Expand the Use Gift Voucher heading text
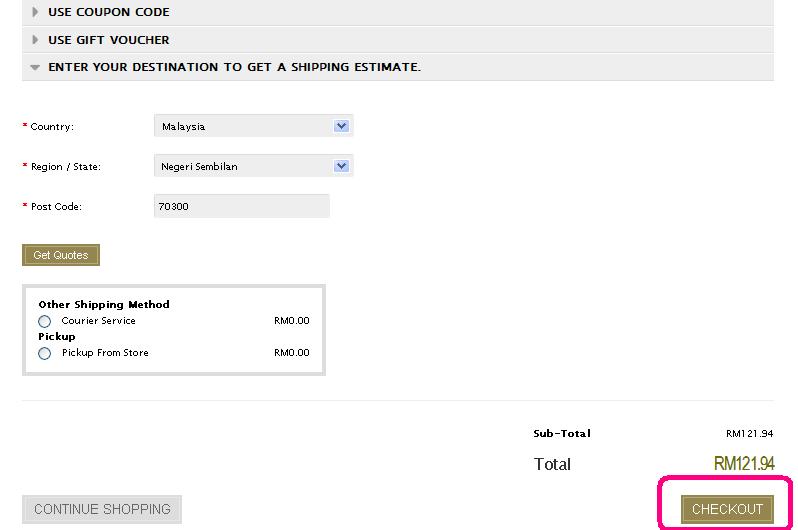 click(109, 40)
